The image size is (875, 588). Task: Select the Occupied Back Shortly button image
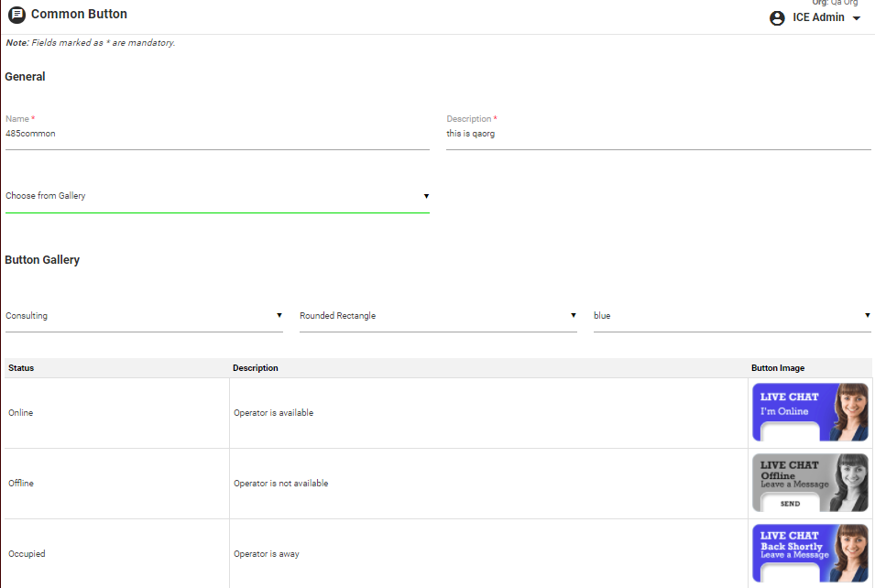click(810, 553)
